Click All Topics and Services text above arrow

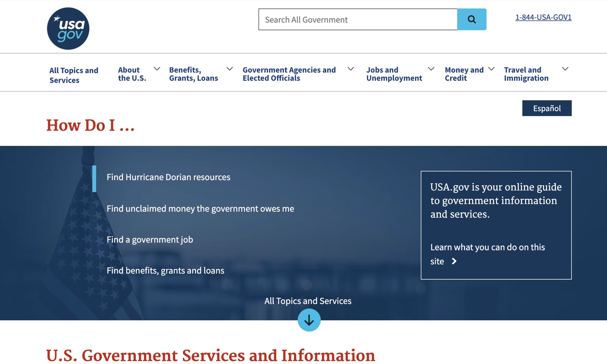pos(308,301)
